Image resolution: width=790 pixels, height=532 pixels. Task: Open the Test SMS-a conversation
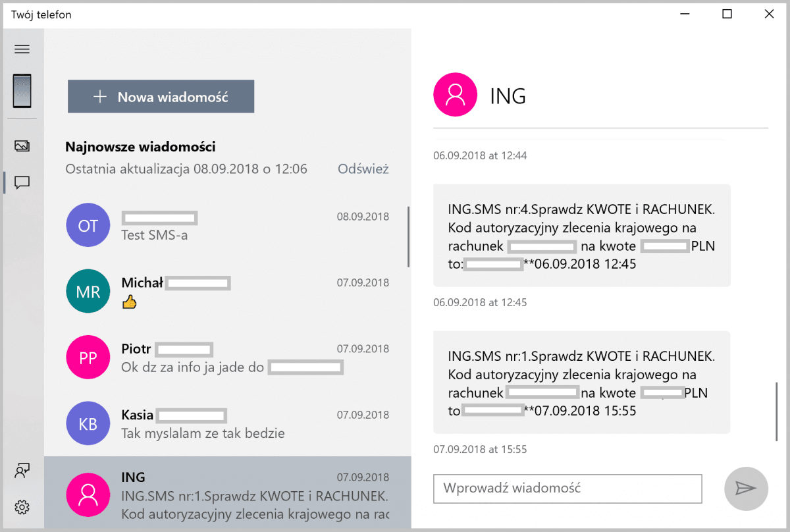pyautogui.click(x=228, y=225)
